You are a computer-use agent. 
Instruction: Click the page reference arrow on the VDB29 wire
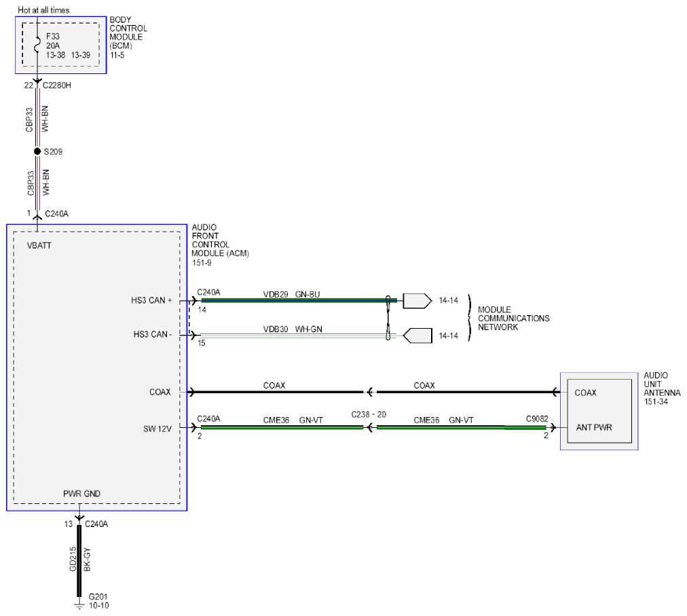417,301
